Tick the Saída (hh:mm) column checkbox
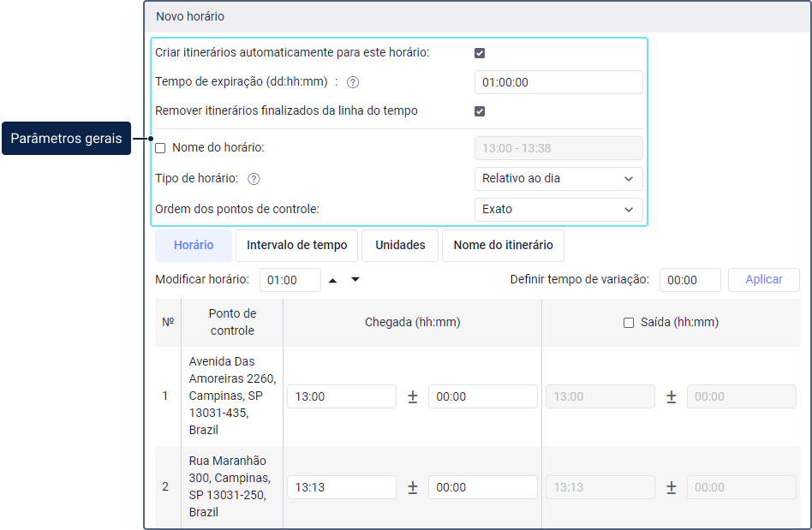 pos(629,323)
